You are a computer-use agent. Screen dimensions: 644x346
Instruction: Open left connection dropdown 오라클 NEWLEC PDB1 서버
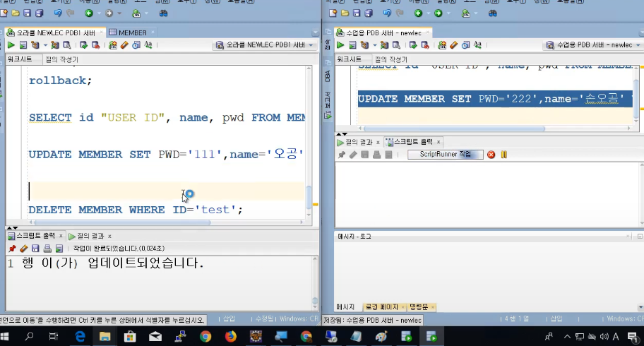tap(266, 45)
